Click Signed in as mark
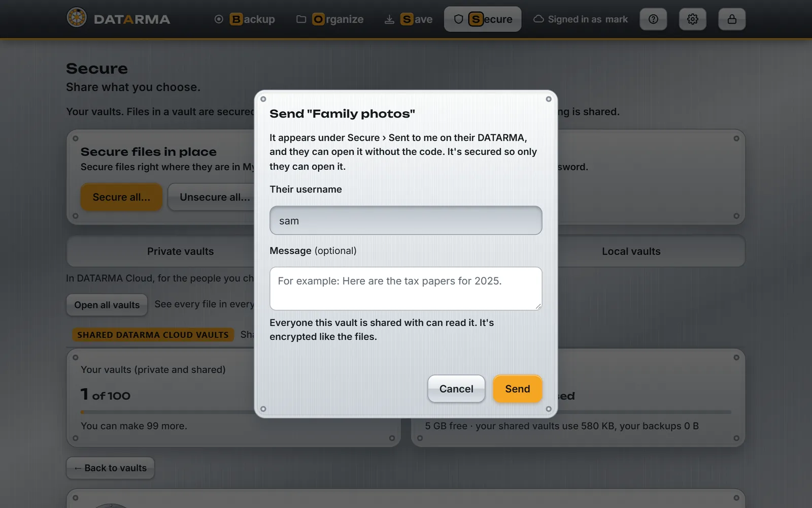The width and height of the screenshot is (812, 508). pos(588,19)
